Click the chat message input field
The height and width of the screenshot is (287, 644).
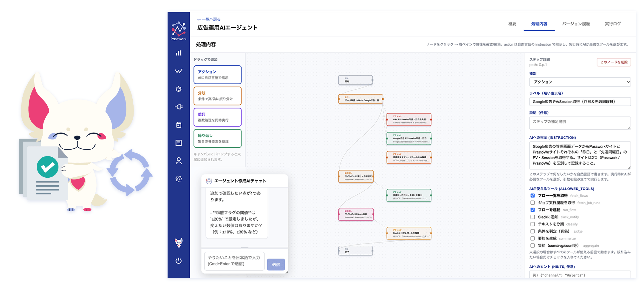click(x=234, y=261)
